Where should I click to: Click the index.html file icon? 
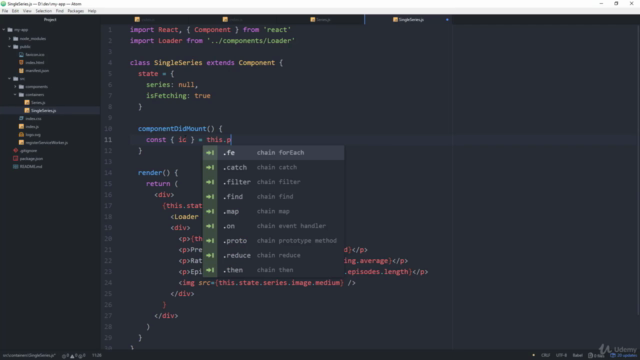click(x=21, y=62)
